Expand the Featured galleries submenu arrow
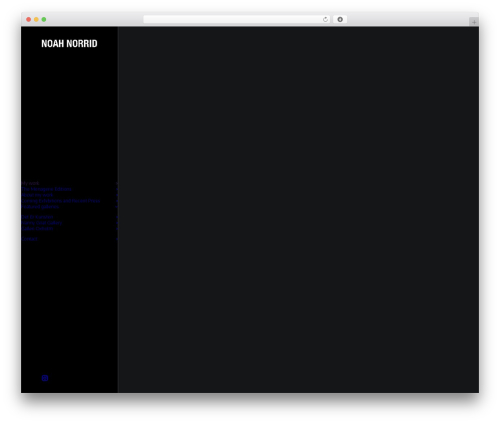Viewport: 500px width, 423px height. coord(117,207)
